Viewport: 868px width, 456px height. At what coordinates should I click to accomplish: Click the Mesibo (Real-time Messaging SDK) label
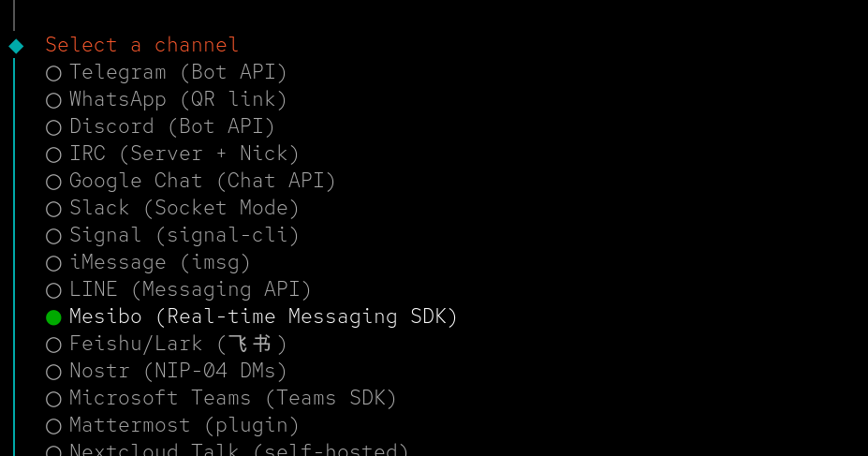point(263,316)
